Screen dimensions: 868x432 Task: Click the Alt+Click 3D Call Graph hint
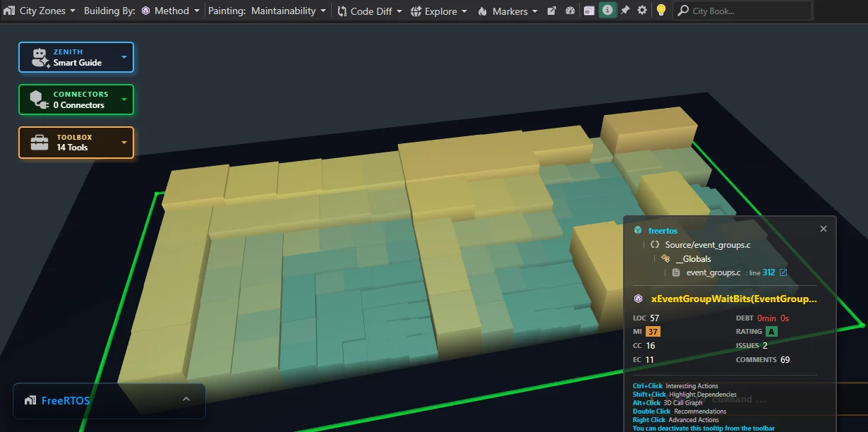(x=668, y=403)
